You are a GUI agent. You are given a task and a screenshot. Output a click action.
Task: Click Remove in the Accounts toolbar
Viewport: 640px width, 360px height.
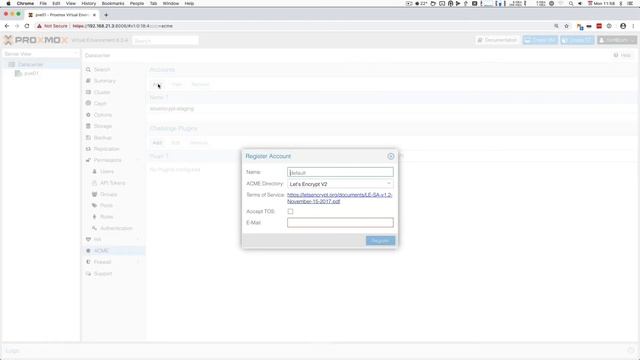pyautogui.click(x=200, y=84)
